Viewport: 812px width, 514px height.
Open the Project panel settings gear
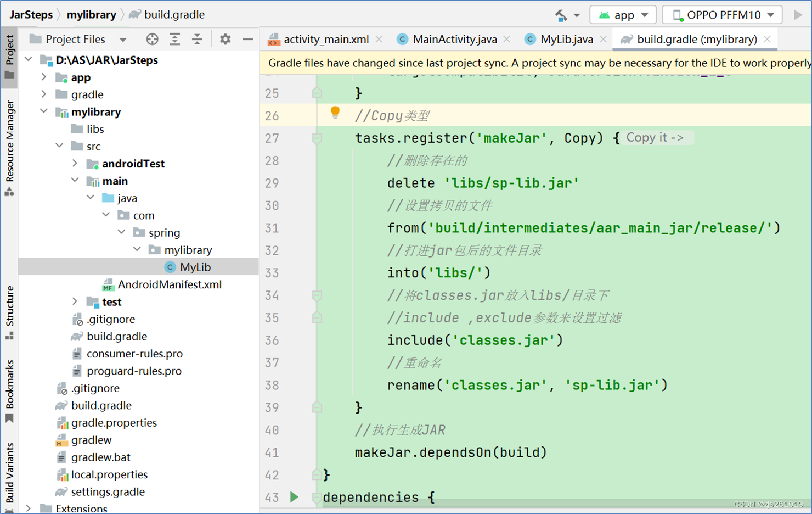[x=225, y=39]
